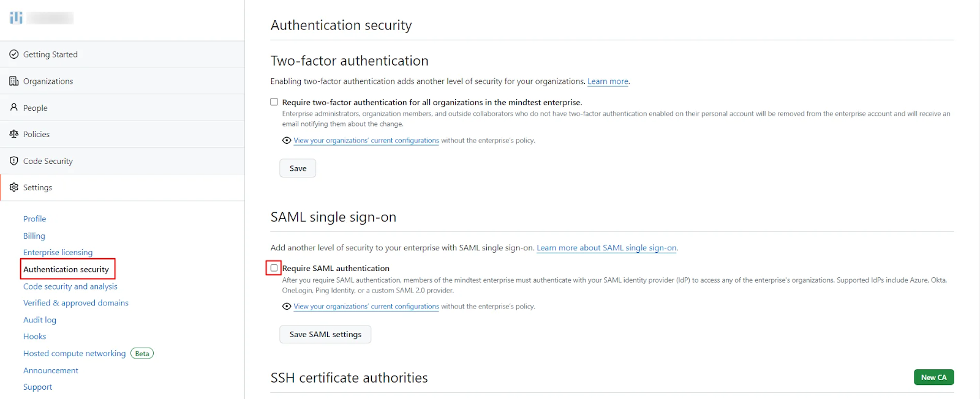Enable Require two-factor authentication checkbox
The width and height of the screenshot is (980, 399).
pyautogui.click(x=274, y=102)
